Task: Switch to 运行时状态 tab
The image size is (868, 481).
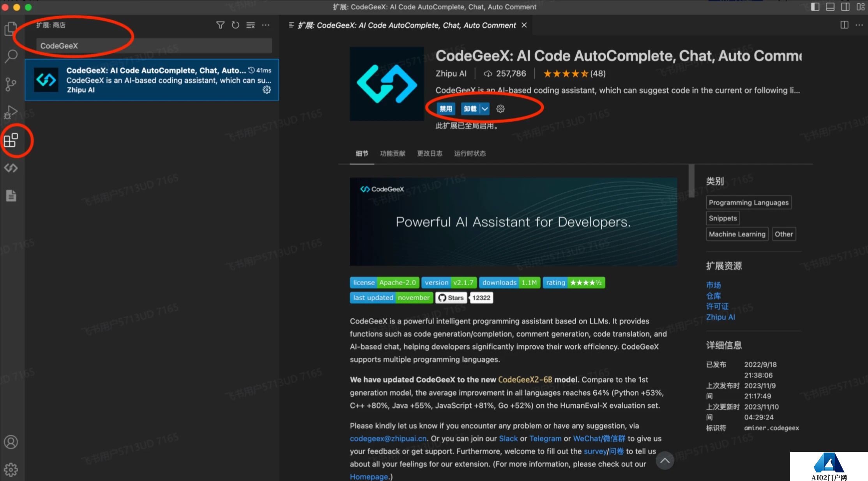Action: (x=470, y=153)
